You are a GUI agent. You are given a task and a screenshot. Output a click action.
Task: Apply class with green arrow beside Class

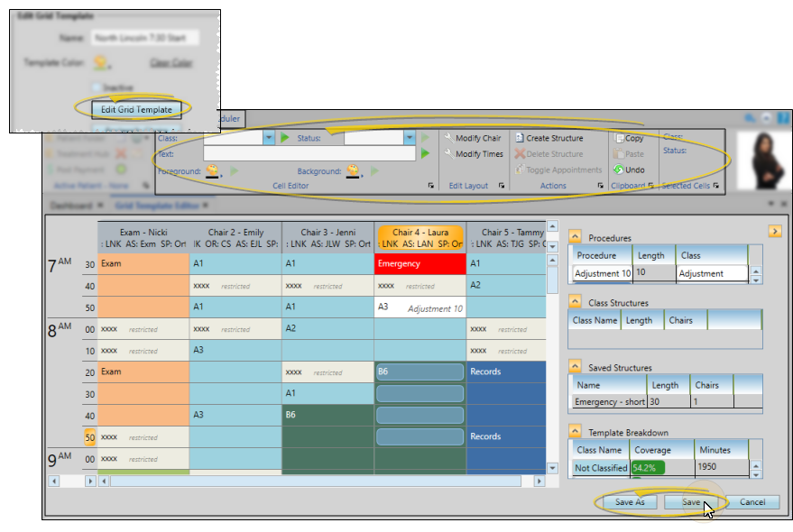coord(285,138)
